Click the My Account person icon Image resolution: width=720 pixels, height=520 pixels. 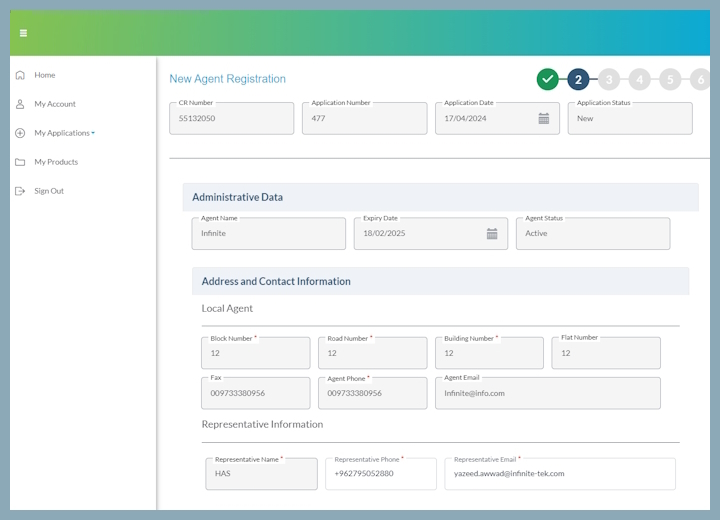click(x=20, y=104)
